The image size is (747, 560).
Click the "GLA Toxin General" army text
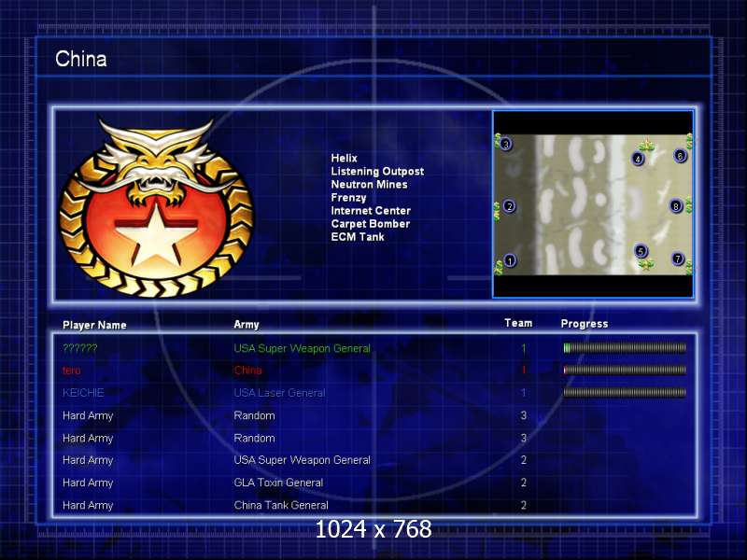278,483
